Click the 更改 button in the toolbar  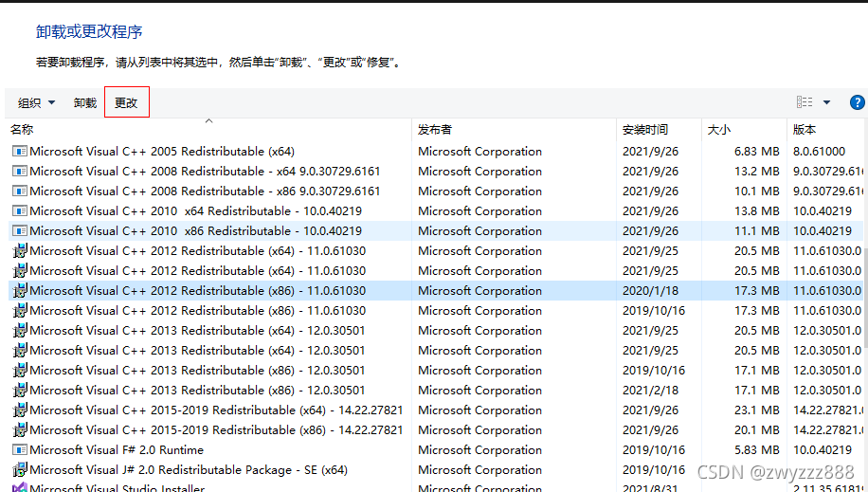click(x=126, y=103)
